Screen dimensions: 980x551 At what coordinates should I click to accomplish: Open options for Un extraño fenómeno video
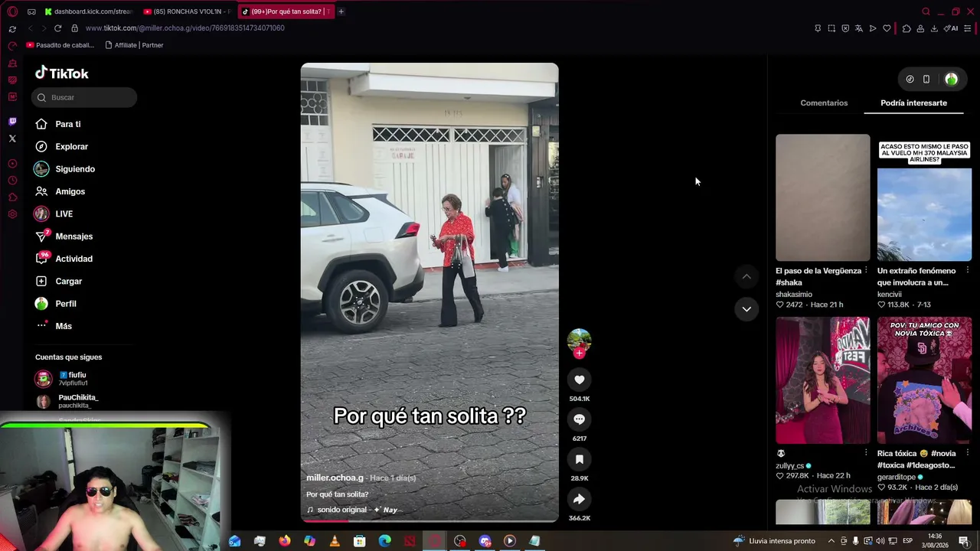coord(968,271)
